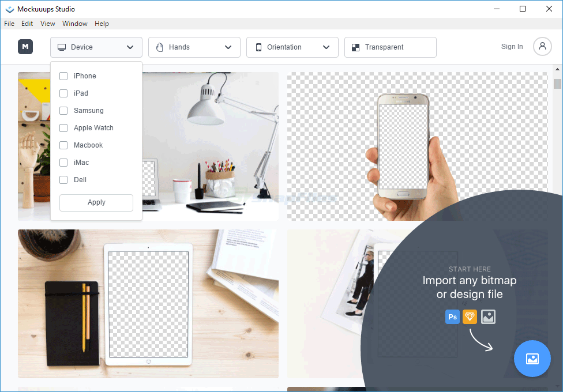Click the gray bitmap image file icon
Image resolution: width=563 pixels, height=392 pixels.
[488, 317]
